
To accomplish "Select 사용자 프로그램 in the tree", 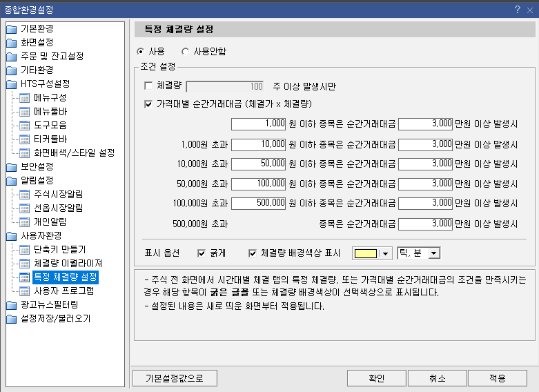I will pyautogui.click(x=63, y=291).
